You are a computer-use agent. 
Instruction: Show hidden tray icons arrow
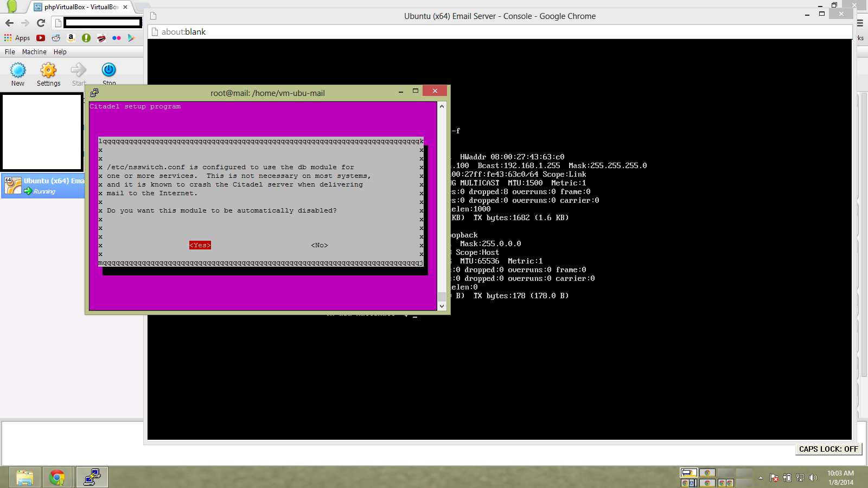pyautogui.click(x=761, y=478)
